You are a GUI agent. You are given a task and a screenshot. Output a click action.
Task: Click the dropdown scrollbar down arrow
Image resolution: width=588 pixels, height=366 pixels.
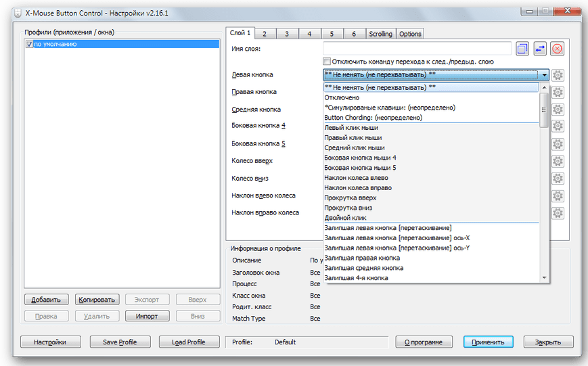click(x=544, y=278)
